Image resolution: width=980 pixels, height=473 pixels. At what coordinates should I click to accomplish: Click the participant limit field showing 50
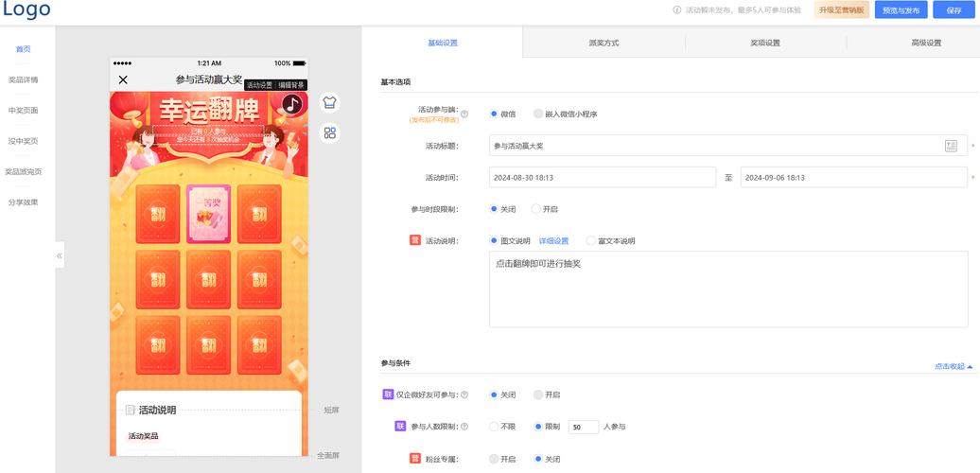point(584,427)
